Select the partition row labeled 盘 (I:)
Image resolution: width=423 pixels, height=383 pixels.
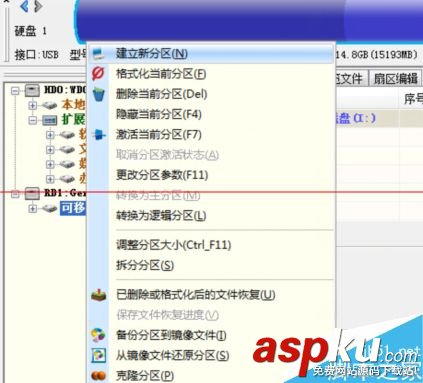[378, 118]
